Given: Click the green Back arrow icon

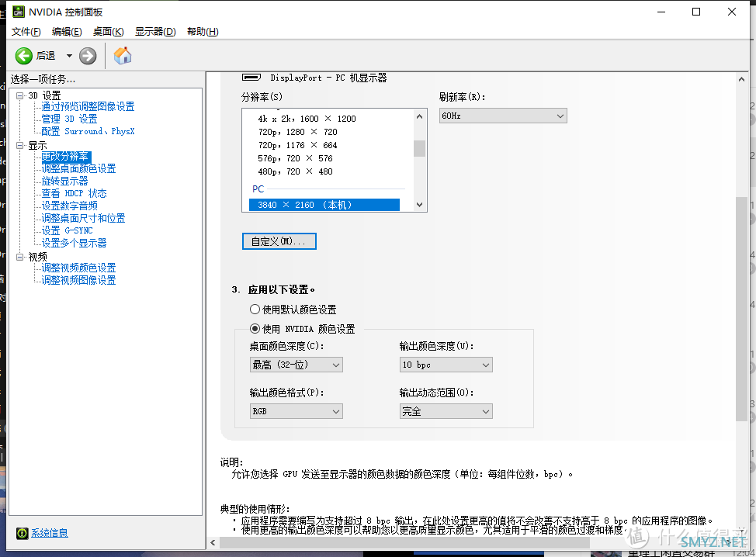Looking at the screenshot, I should [x=23, y=56].
